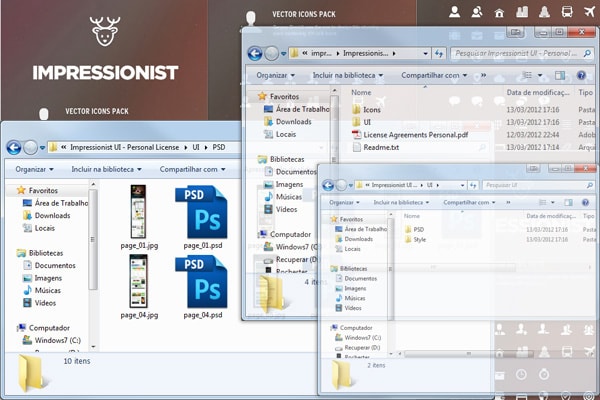Select License Agreements Personal.pdf
The height and width of the screenshot is (400, 600).
[410, 135]
